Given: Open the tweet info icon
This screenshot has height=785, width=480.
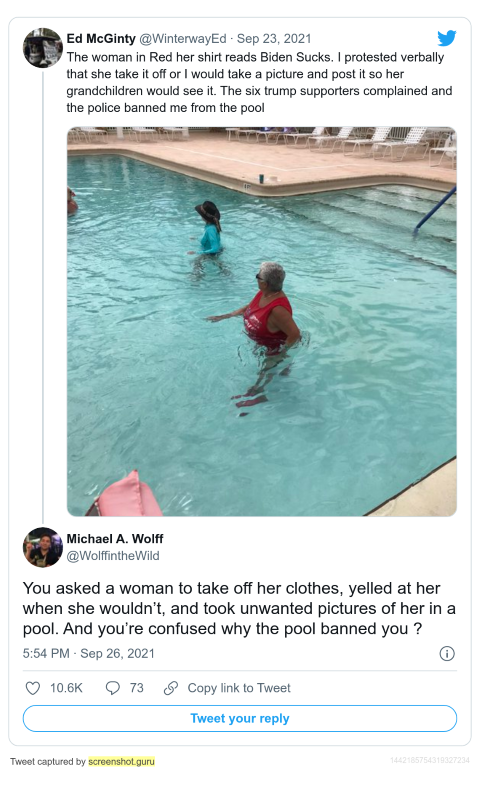Looking at the screenshot, I should (446, 653).
